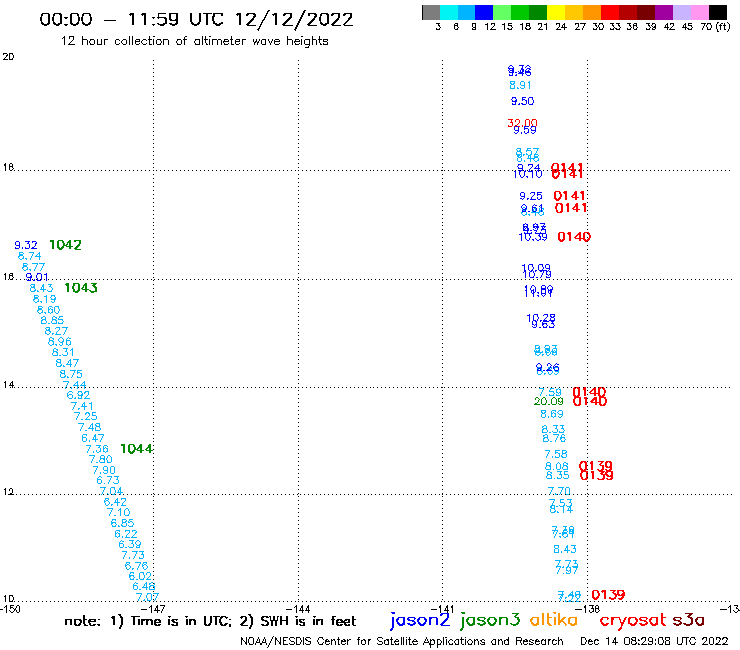The height and width of the screenshot is (650, 740).
Task: Click the NOAA/NESDIS Center credit line
Action: pos(402,641)
